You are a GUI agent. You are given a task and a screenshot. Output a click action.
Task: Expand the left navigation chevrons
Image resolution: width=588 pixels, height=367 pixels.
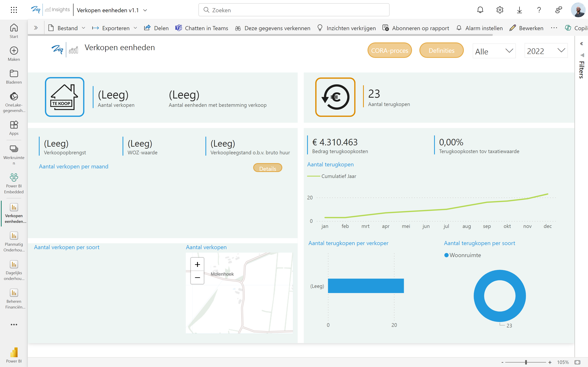coord(36,28)
